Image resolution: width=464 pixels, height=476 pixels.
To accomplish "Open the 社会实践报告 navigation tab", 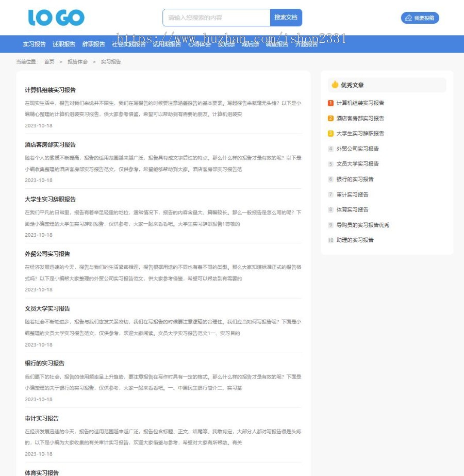I will pos(129,44).
